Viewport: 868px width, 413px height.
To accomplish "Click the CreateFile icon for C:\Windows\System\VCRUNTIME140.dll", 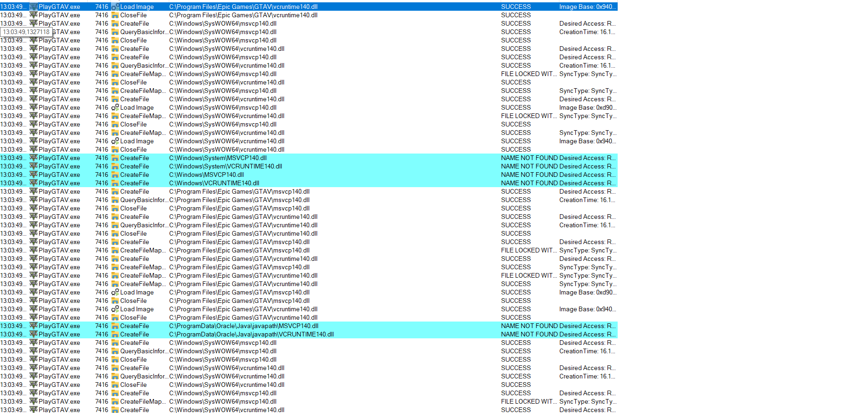I will click(115, 167).
